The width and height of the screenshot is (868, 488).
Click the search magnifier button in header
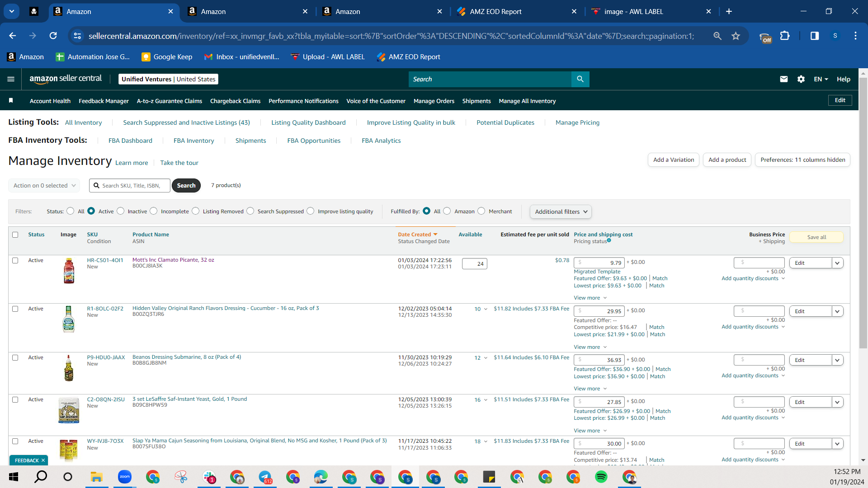[x=580, y=79]
